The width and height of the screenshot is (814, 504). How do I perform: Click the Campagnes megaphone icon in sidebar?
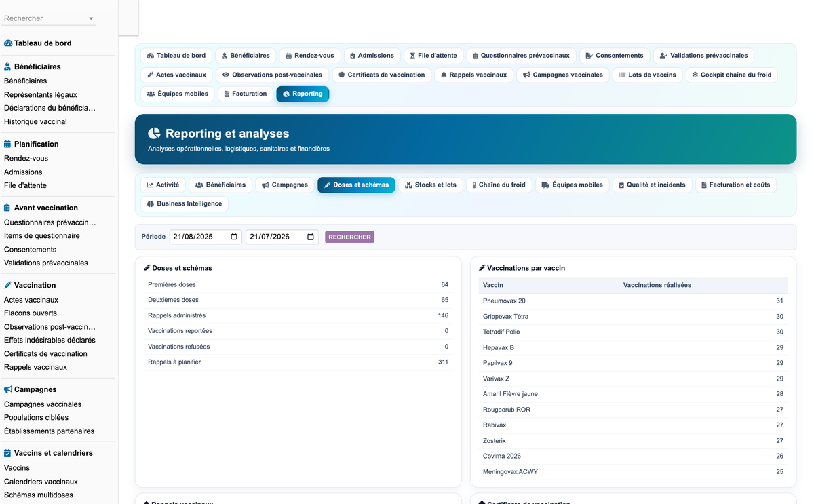8,389
